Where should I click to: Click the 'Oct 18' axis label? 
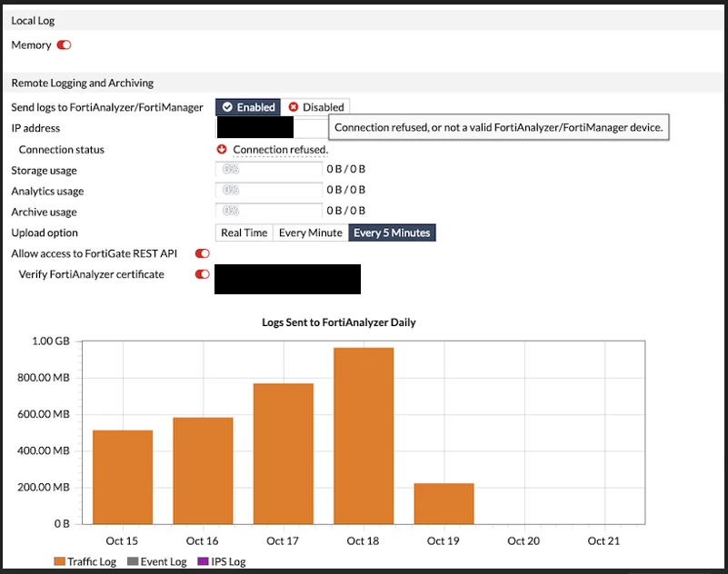[363, 541]
